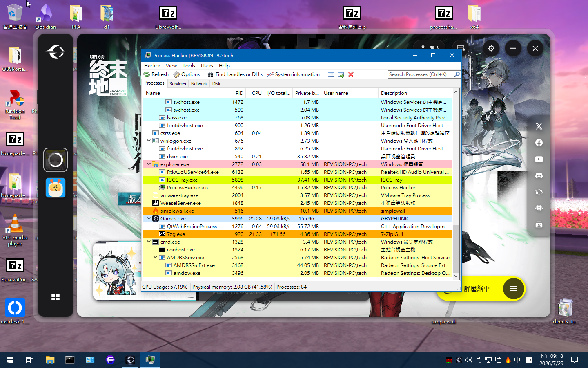
Task: Open the launcher grid view icon
Action: click(x=56, y=297)
